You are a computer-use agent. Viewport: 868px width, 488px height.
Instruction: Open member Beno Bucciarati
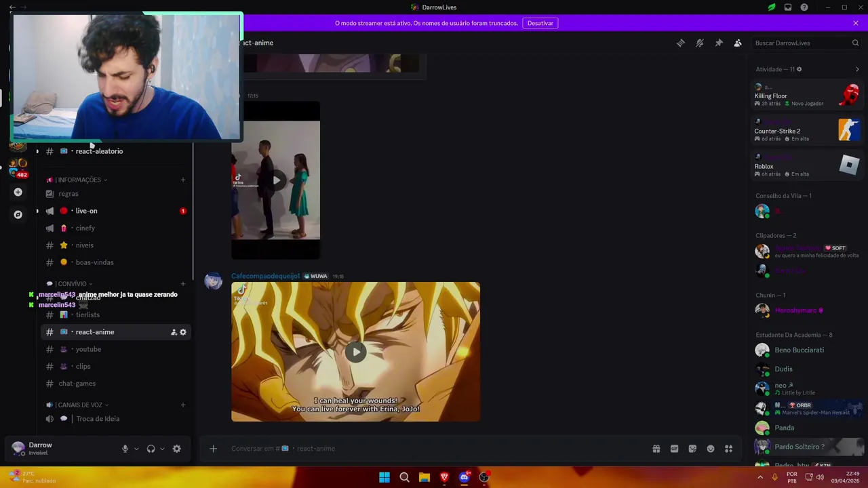807,350
